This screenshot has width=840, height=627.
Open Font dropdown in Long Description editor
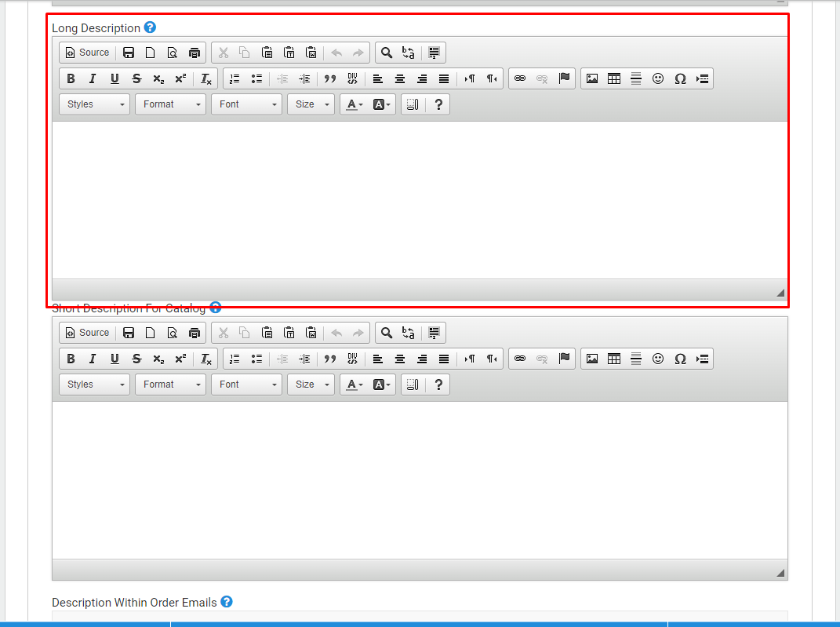click(246, 104)
